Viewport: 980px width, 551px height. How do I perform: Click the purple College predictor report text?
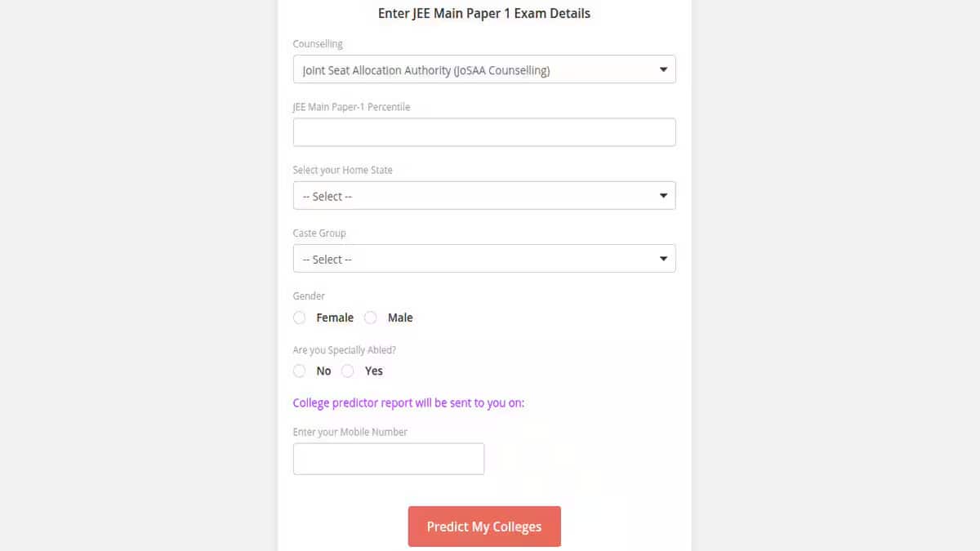408,402
